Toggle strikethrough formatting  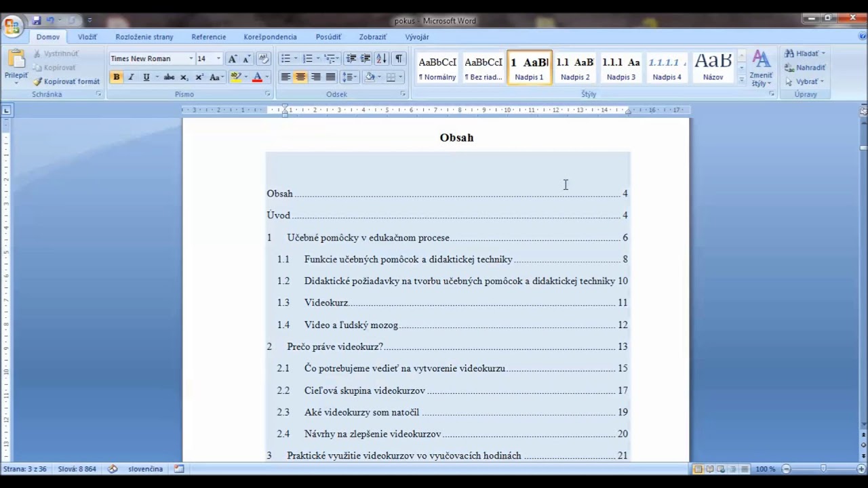click(169, 77)
